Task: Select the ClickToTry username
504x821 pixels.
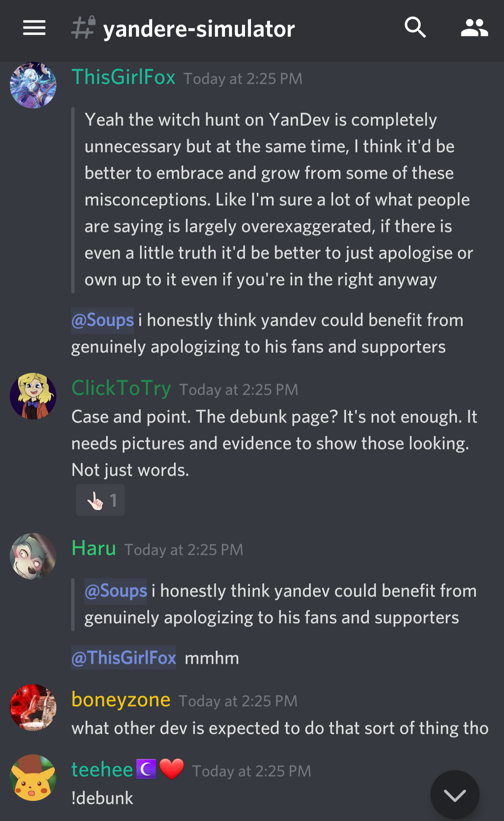Action: (x=121, y=388)
